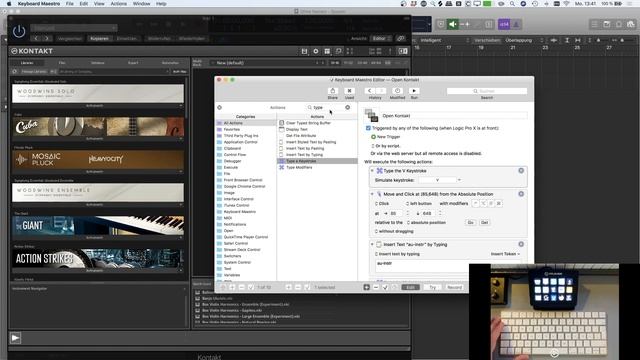The height and width of the screenshot is (360, 640).
Task: Click the green speaker icon in Logic toolbar
Action: [x=453, y=24]
